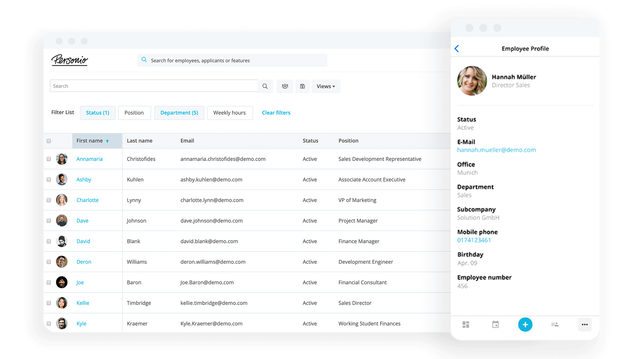644x359 pixels.
Task: Click Clear filters link
Action: (x=276, y=112)
